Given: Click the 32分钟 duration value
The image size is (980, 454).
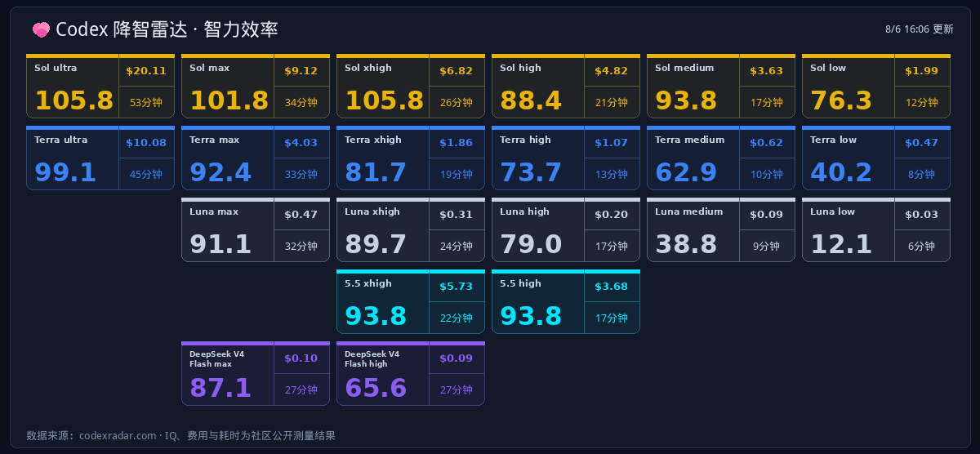Looking at the screenshot, I should (301, 247).
